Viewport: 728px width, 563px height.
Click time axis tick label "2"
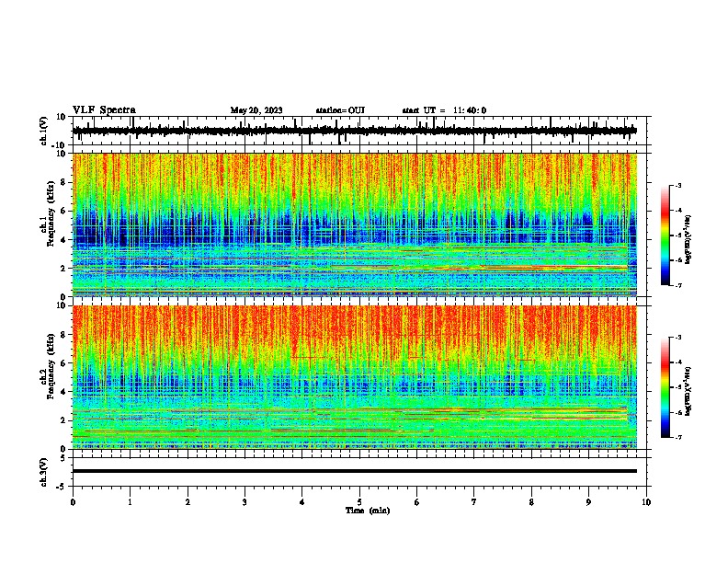(188, 502)
